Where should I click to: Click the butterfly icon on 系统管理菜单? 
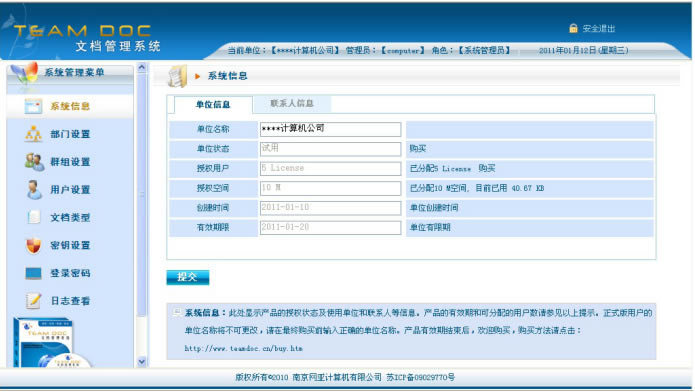(x=25, y=73)
